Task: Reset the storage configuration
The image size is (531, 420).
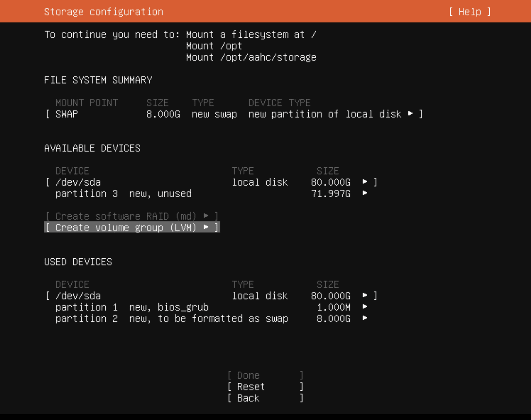Action: point(265,387)
